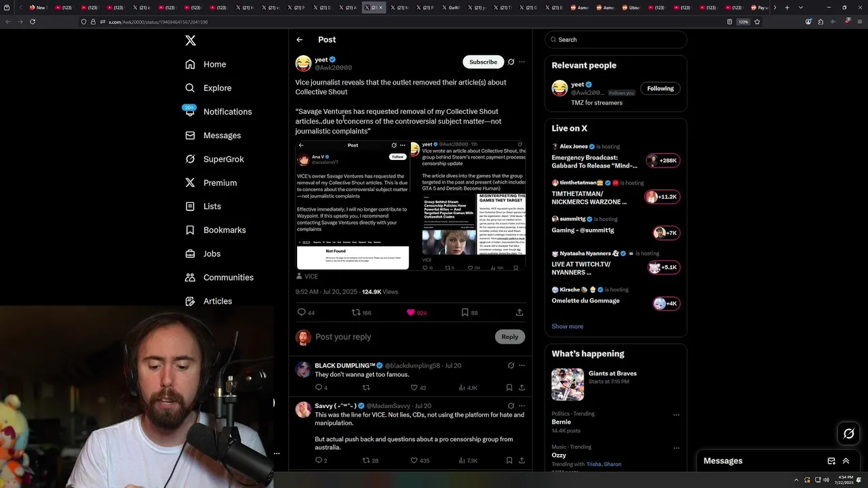The image size is (868, 488).
Task: Open Explore from sidebar
Action: click(x=209, y=88)
